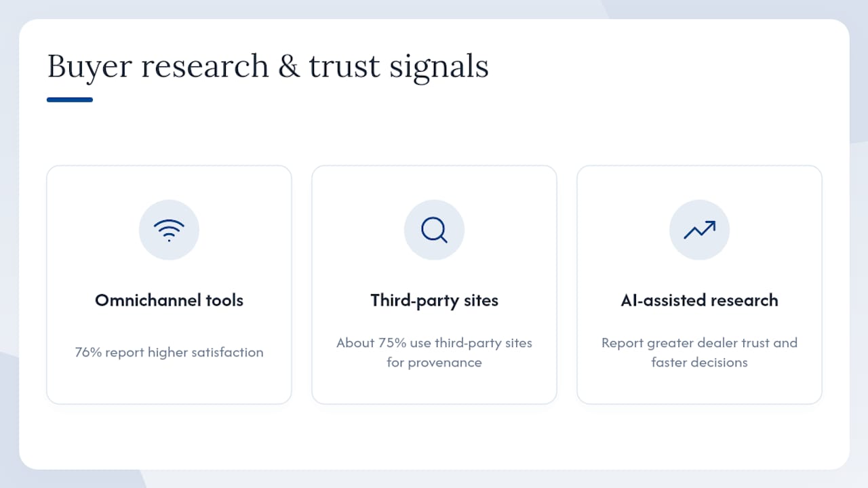Image resolution: width=868 pixels, height=488 pixels.
Task: Select the 'Omnichannel tools' card heading
Action: pos(169,300)
